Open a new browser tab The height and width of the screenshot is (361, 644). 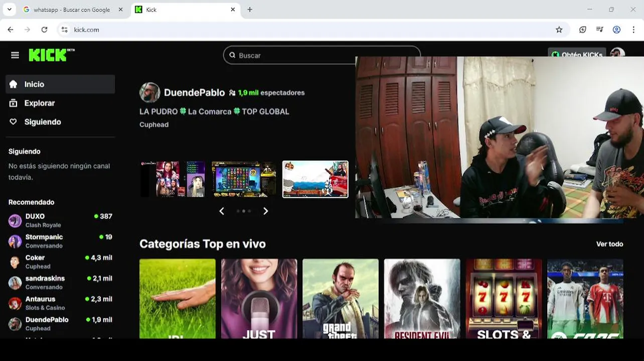pyautogui.click(x=250, y=10)
